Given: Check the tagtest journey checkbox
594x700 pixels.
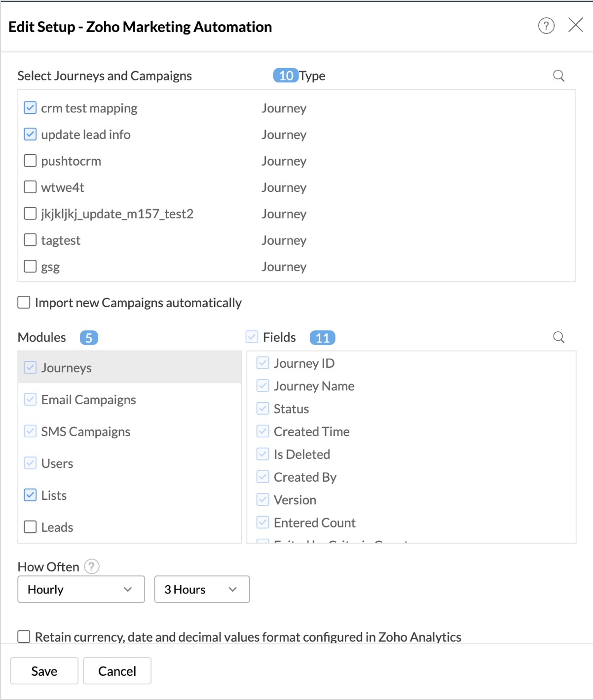Looking at the screenshot, I should [x=30, y=240].
